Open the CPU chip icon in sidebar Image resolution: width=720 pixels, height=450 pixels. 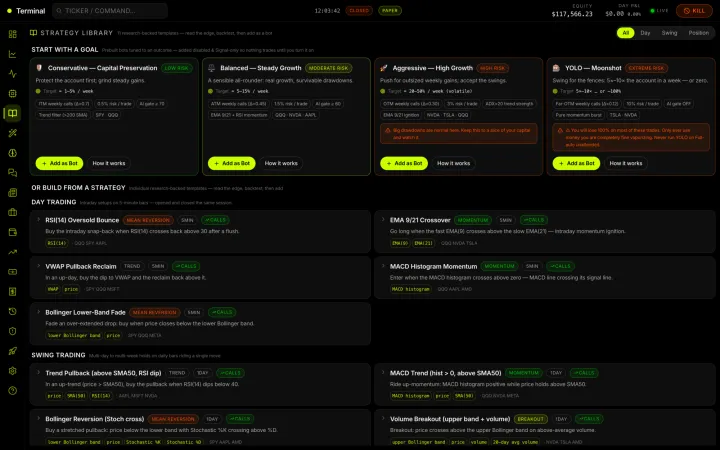point(12,94)
